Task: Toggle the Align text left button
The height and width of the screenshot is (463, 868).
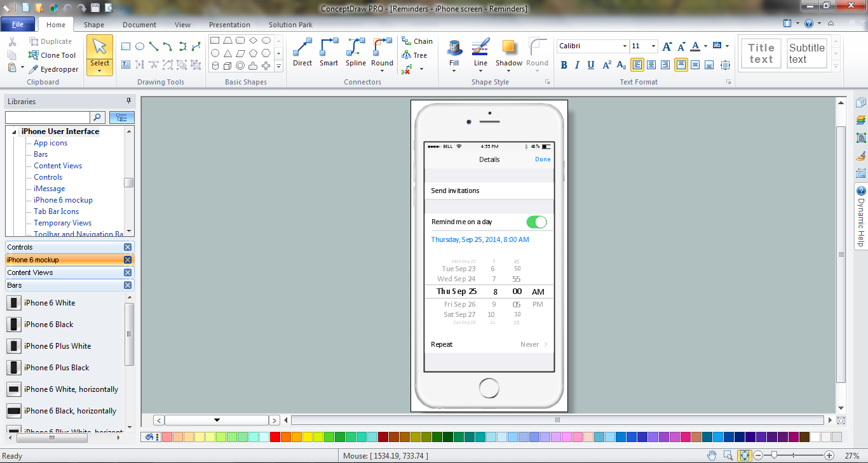Action: click(637, 65)
